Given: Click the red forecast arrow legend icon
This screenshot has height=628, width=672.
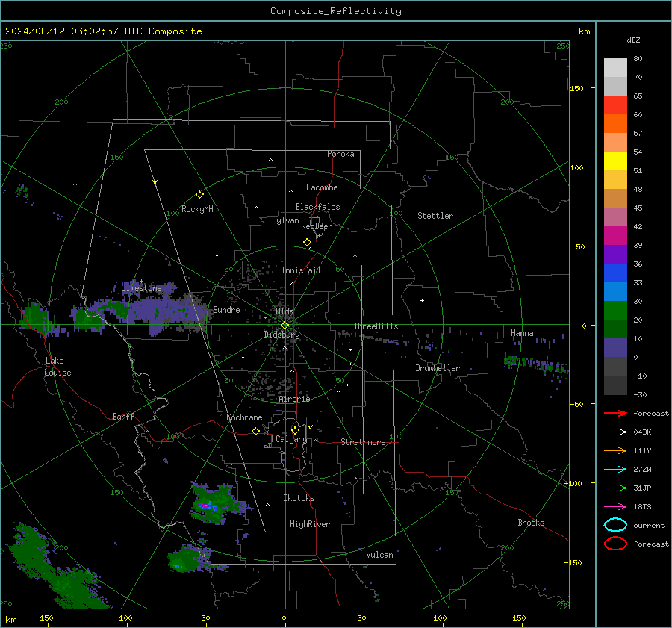Looking at the screenshot, I should point(615,413).
